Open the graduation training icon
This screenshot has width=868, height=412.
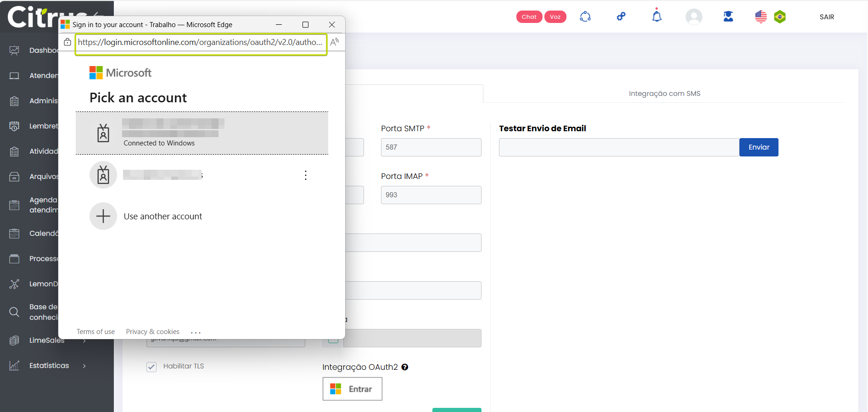pyautogui.click(x=728, y=17)
